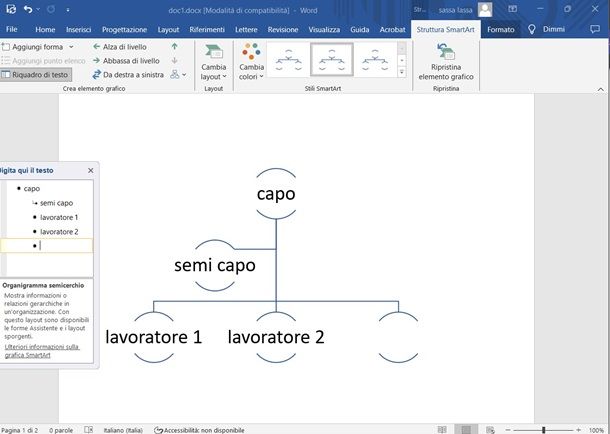Viewport: 610px width, 434px height.
Task: Switch to the Formato tab
Action: [501, 30]
